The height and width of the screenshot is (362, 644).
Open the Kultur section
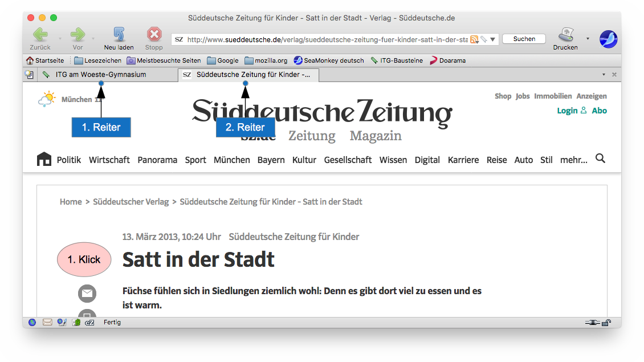tap(304, 160)
